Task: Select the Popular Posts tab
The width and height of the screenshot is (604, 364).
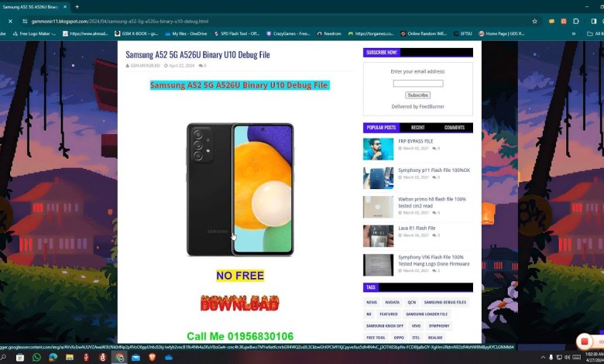Action: coord(381,128)
